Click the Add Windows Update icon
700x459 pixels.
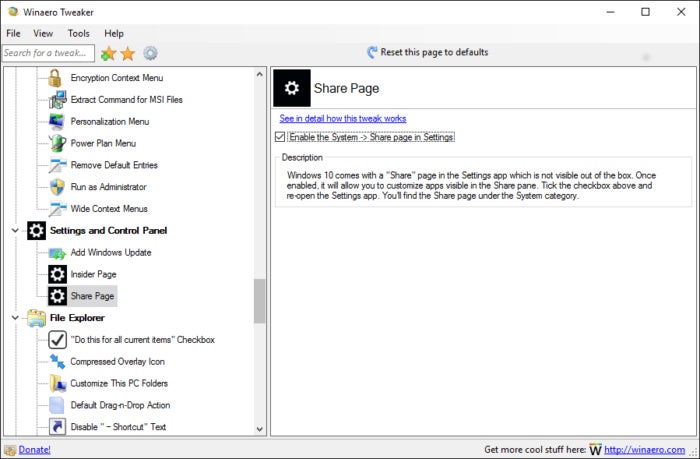pos(58,253)
